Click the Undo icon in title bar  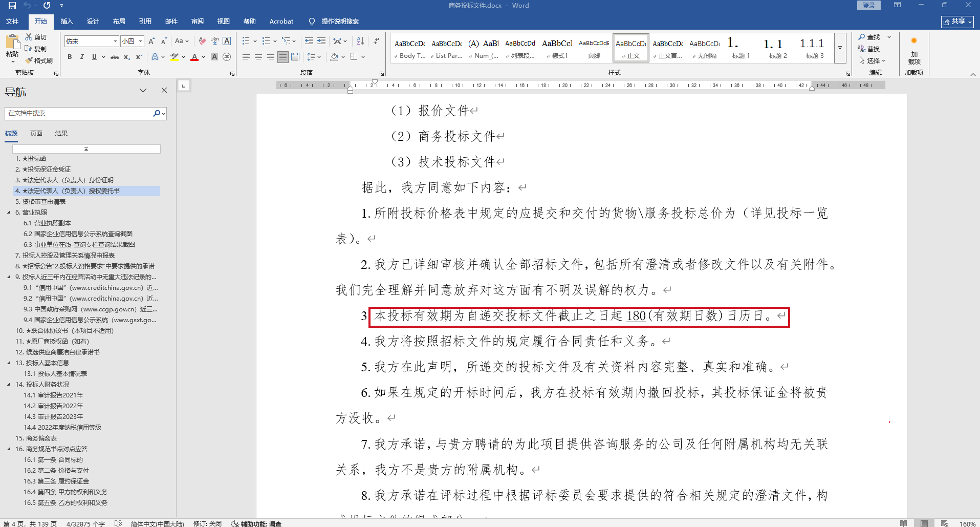point(27,5)
